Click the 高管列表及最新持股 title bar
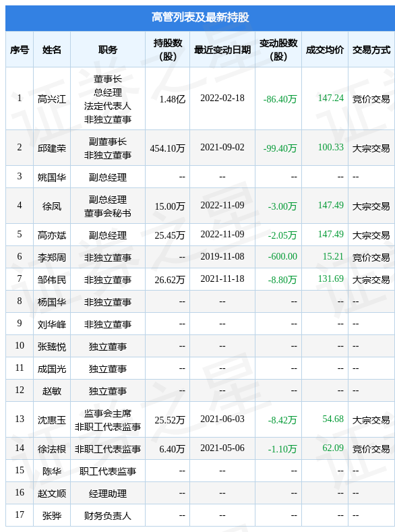395x532 pixels. click(200, 18)
